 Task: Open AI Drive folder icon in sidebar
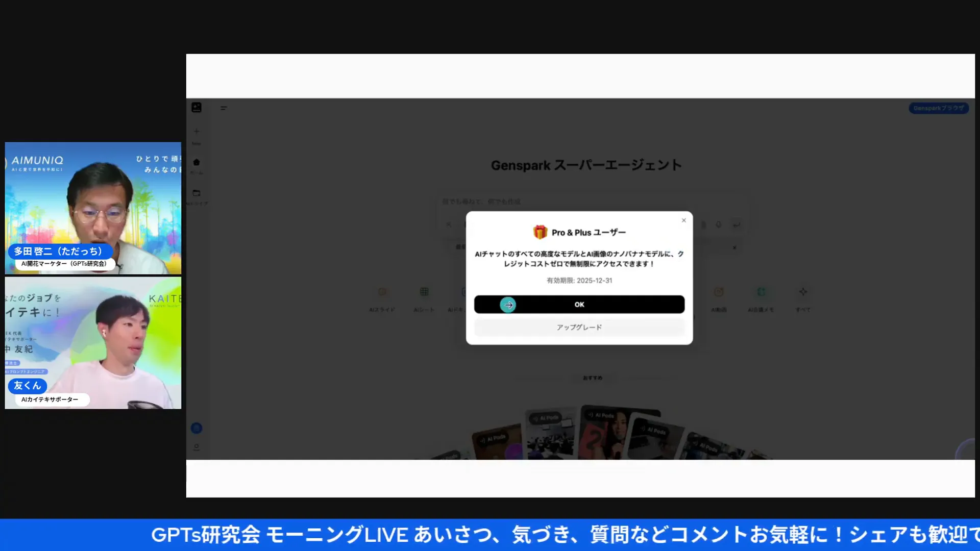(x=197, y=193)
